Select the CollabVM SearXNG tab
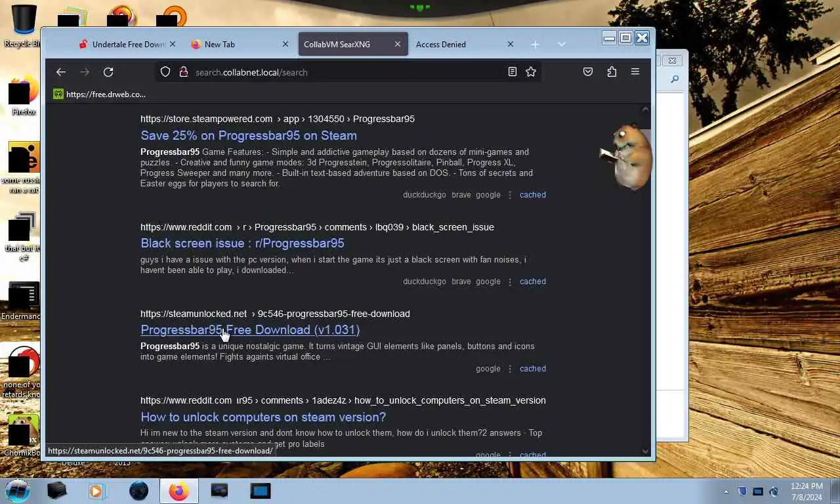840x504 pixels. (x=352, y=45)
